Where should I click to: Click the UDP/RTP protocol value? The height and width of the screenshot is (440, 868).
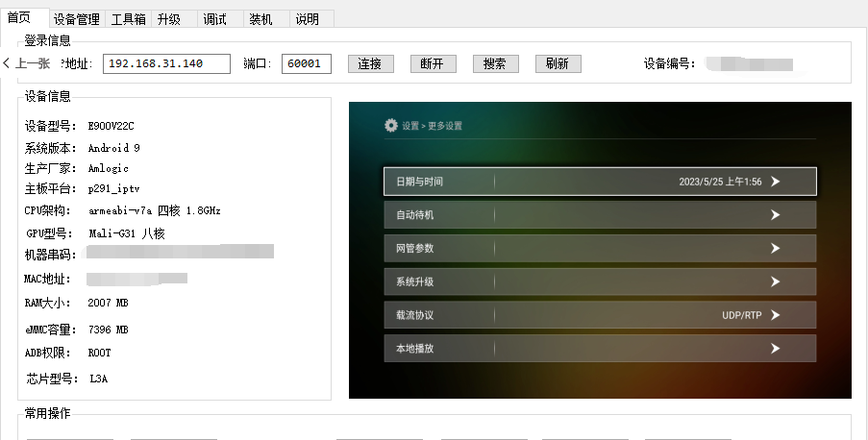742,315
